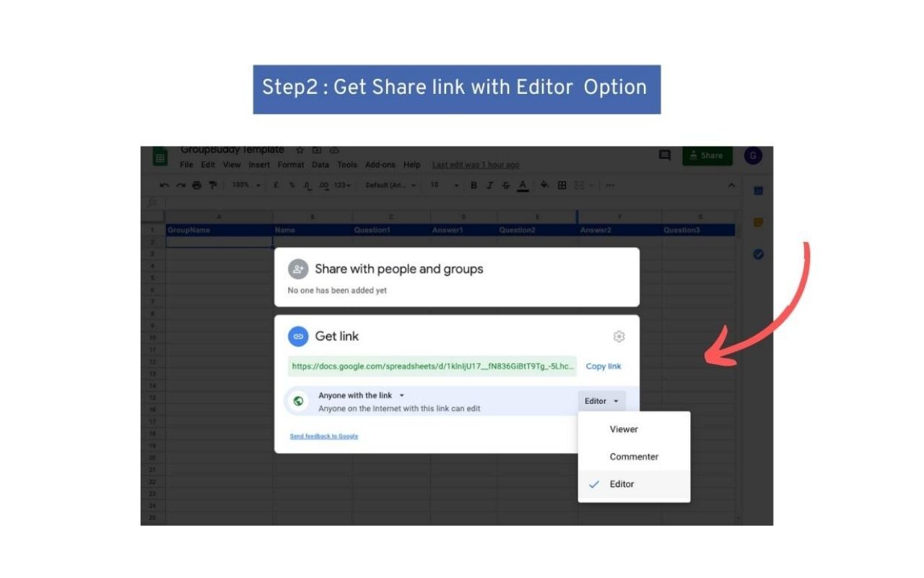Toggle bold formatting
The image size is (924, 578).
click(474, 185)
